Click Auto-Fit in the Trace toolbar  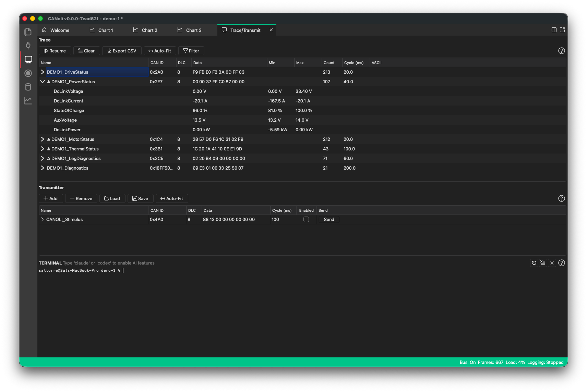click(x=160, y=51)
